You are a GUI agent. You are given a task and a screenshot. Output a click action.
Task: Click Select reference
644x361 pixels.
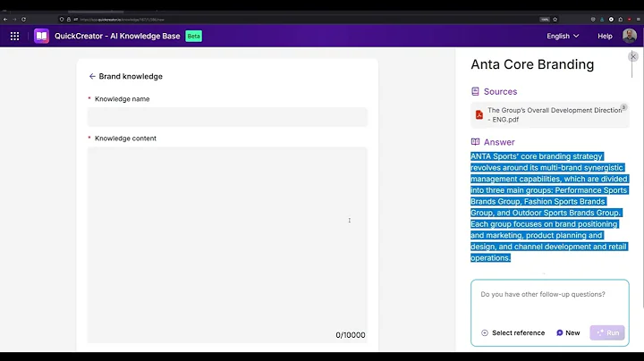[513, 332]
